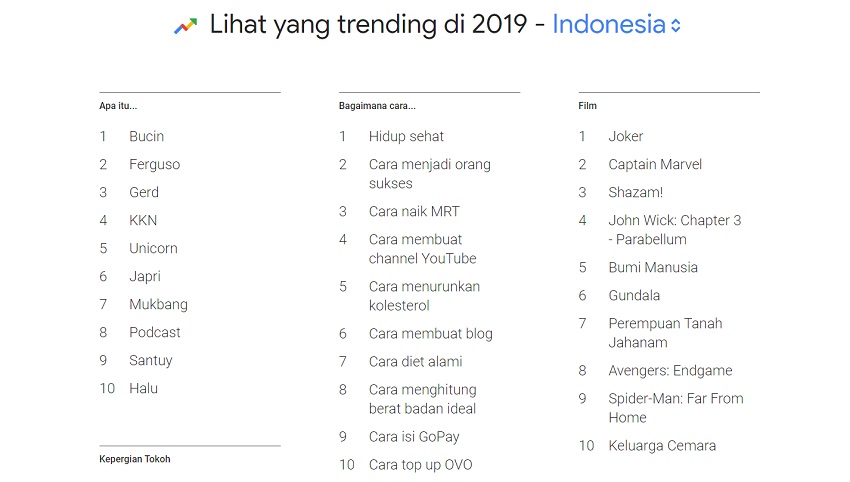The image size is (850, 482).
Task: Click the Film category heading
Action: pyautogui.click(x=587, y=105)
